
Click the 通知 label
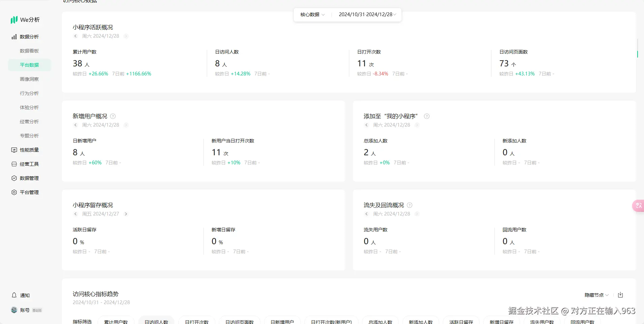25,295
